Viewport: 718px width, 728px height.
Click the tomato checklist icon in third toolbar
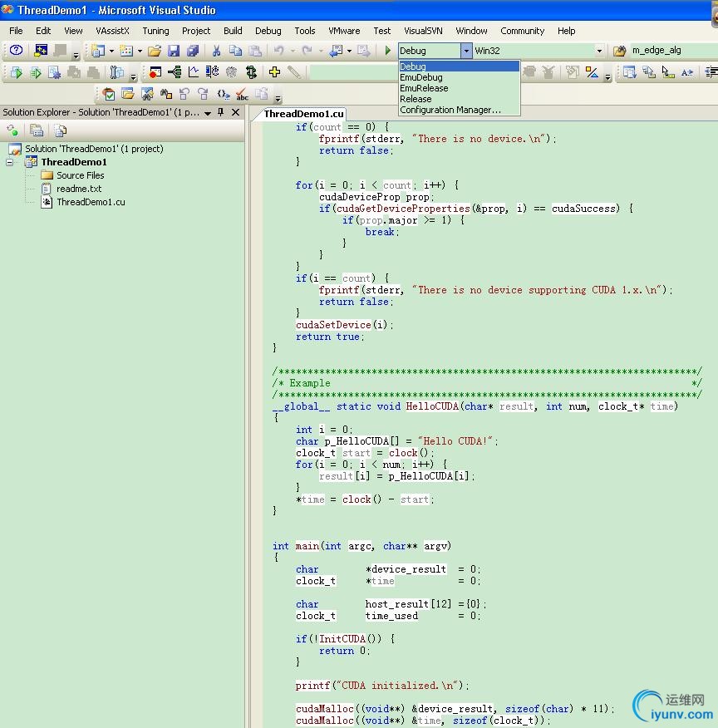pos(109,94)
